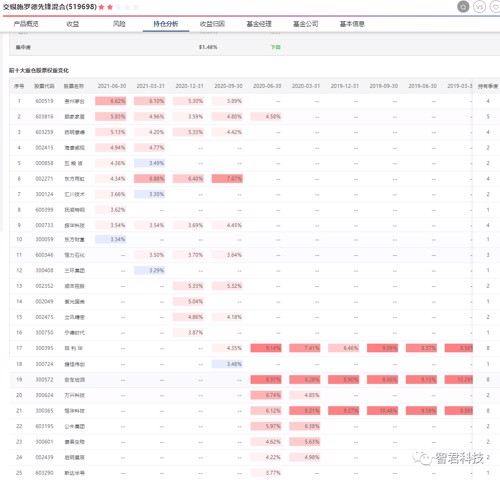Click the 5.04% cell in row 002049

(188, 302)
